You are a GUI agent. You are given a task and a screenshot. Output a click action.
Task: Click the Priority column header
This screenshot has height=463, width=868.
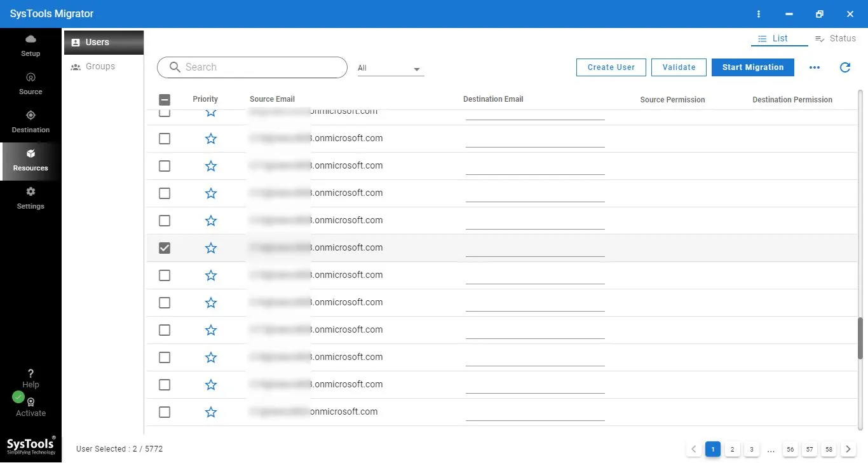tap(205, 100)
